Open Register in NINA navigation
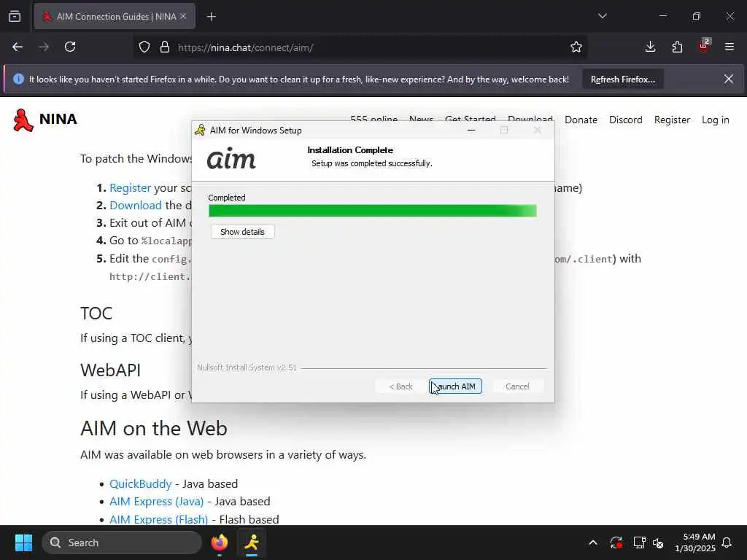The height and width of the screenshot is (560, 747). [x=672, y=120]
